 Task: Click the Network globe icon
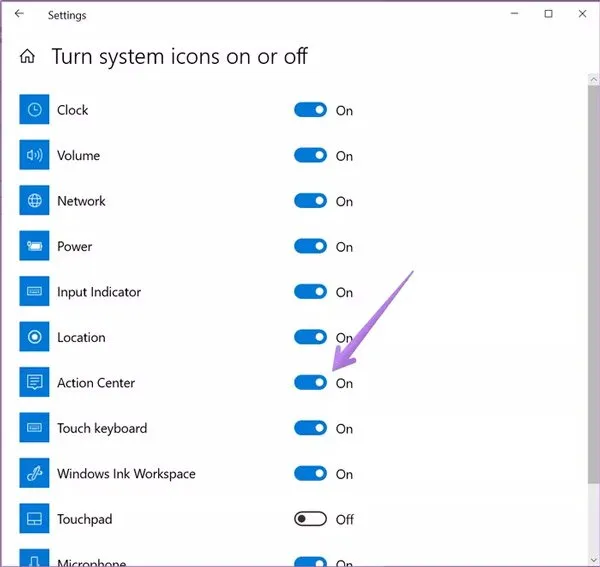pos(35,201)
